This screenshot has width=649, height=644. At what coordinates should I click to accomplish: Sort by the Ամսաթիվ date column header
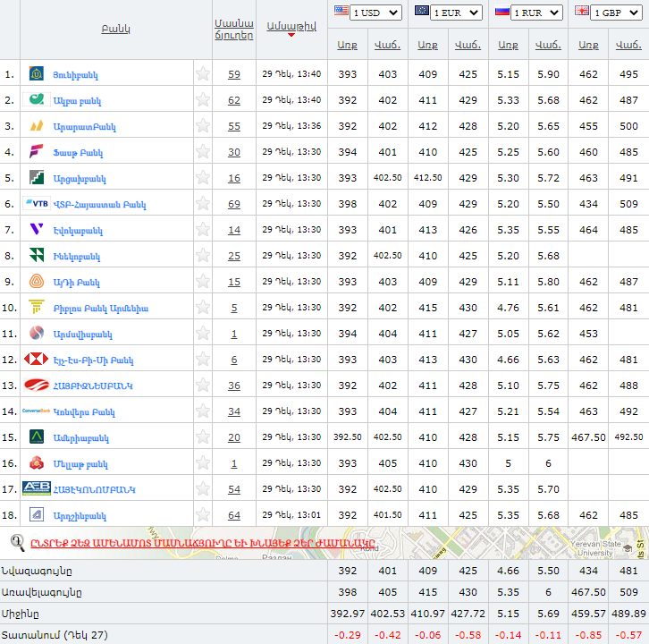(291, 27)
